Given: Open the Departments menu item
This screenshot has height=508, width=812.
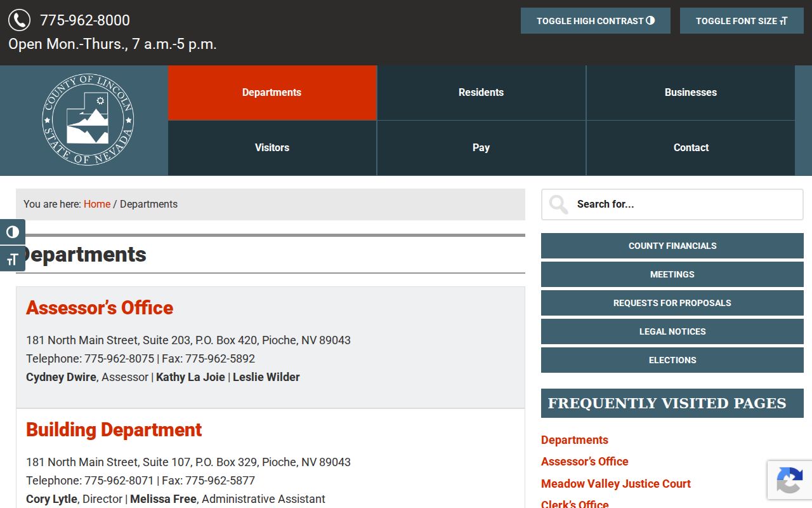Looking at the screenshot, I should 272,93.
